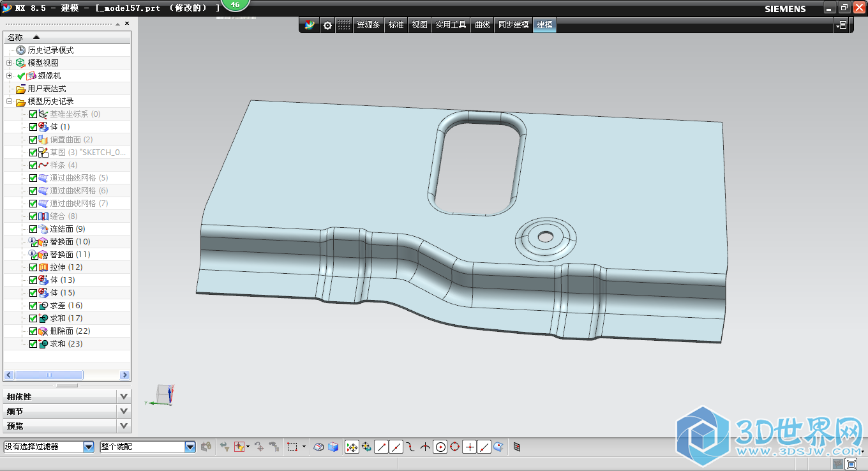Open the 没有选择过滤器 dropdown

[89, 447]
